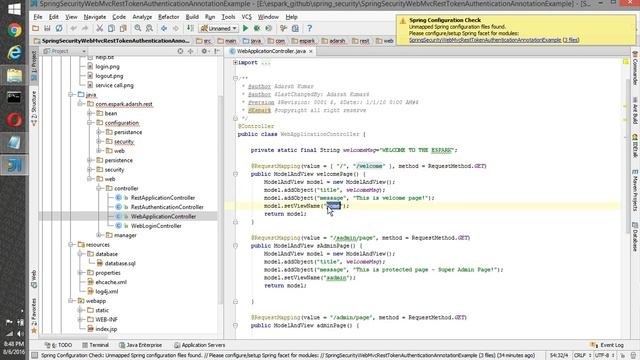Click the Replace toolbar icon
Viewport: 640px width, 360px height.
[x=149, y=29]
